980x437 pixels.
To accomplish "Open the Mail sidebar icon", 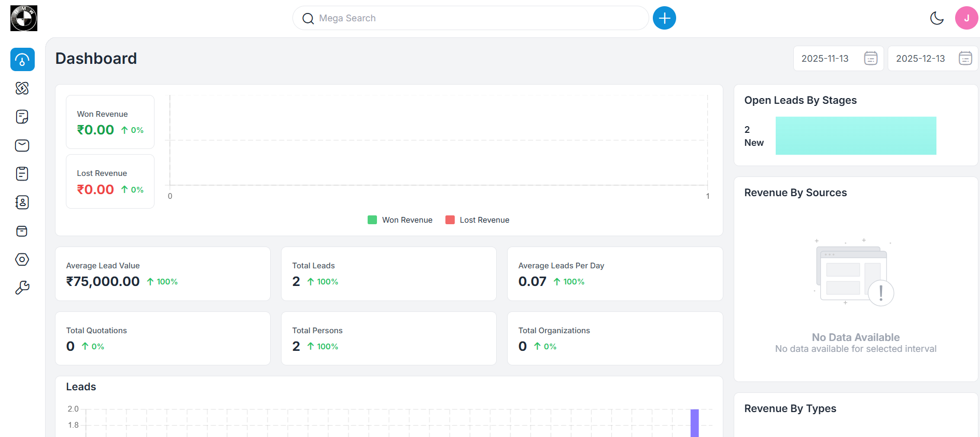I will click(22, 145).
